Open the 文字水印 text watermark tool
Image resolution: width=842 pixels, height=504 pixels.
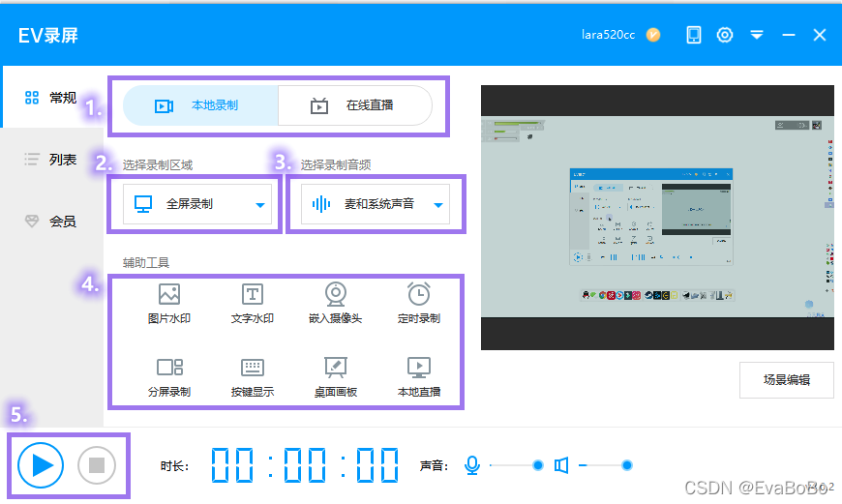point(253,304)
